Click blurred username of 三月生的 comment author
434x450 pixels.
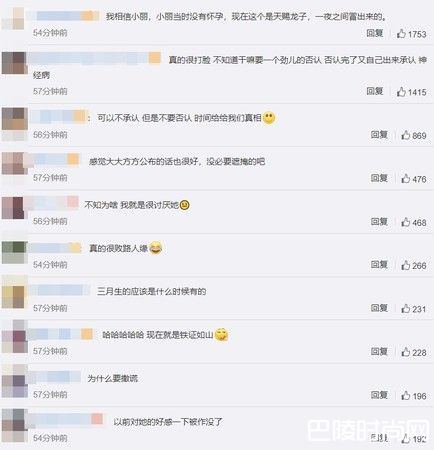[x=59, y=290]
